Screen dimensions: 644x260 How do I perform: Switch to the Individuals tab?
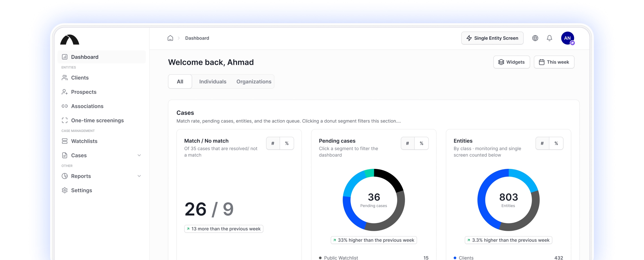[213, 82]
